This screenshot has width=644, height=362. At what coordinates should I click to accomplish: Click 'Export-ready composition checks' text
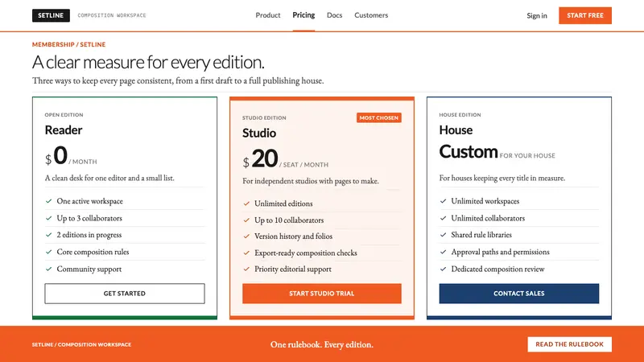pyautogui.click(x=306, y=253)
